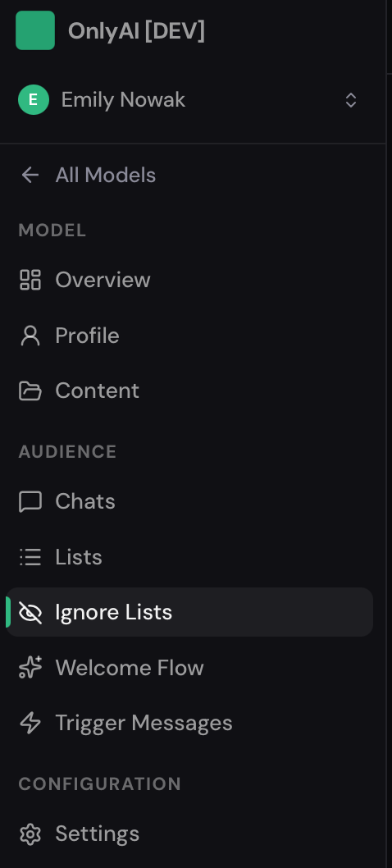Open the Overview menu item

point(189,280)
